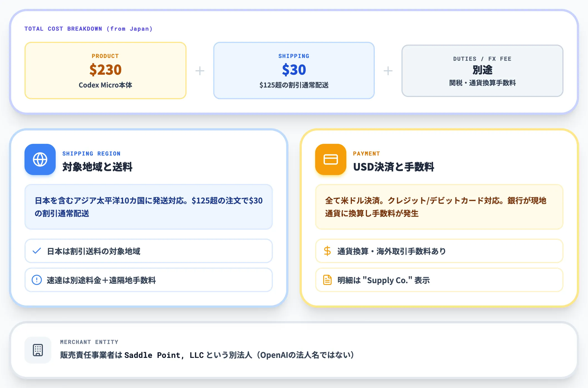This screenshot has width=588, height=388.
Task: Click the PRODUCT label in yellow card
Action: point(106,56)
